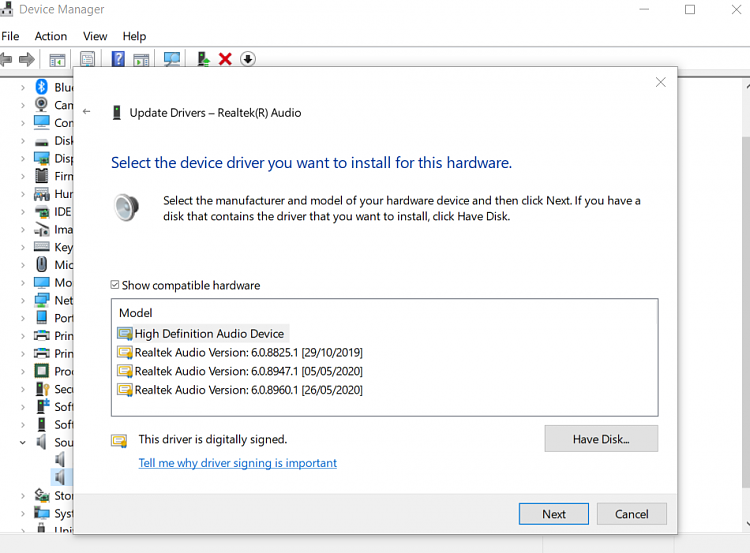Click the scrollbar down arrow in Device Manager
The image size is (750, 553).
(x=747, y=524)
